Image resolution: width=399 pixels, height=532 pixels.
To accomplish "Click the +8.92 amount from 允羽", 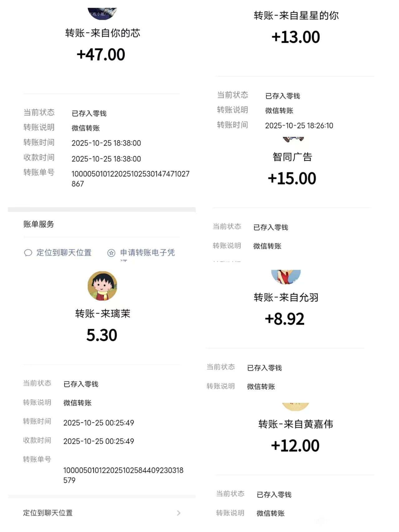I will (285, 319).
